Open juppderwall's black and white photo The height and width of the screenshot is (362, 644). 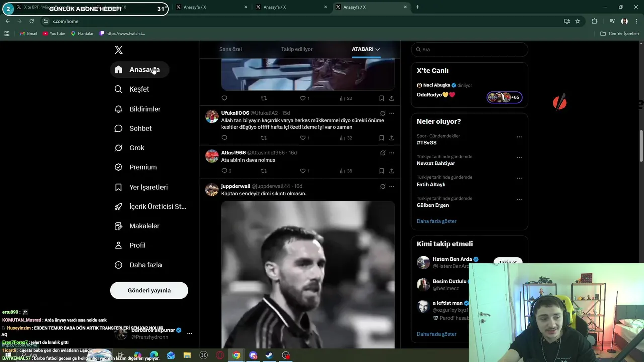308,275
